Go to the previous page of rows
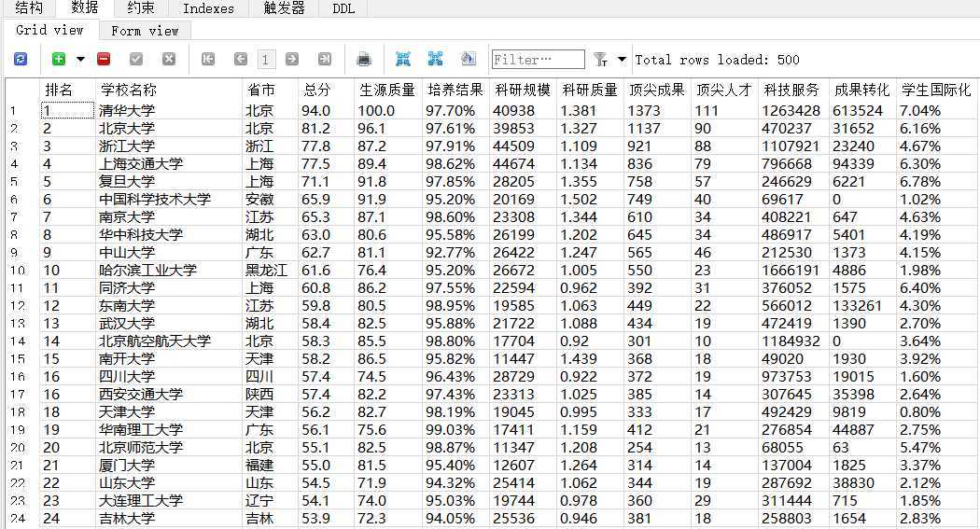This screenshot has height=529, width=980. coord(241,60)
